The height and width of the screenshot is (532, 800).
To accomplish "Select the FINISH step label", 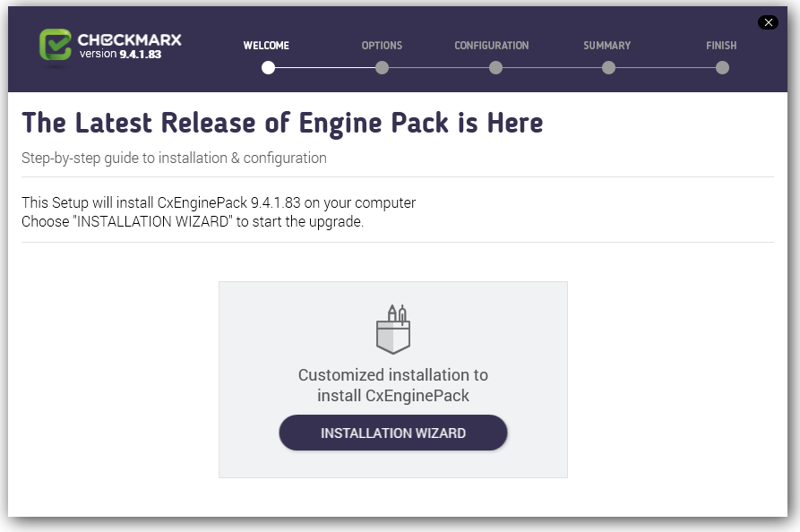I will (721, 46).
